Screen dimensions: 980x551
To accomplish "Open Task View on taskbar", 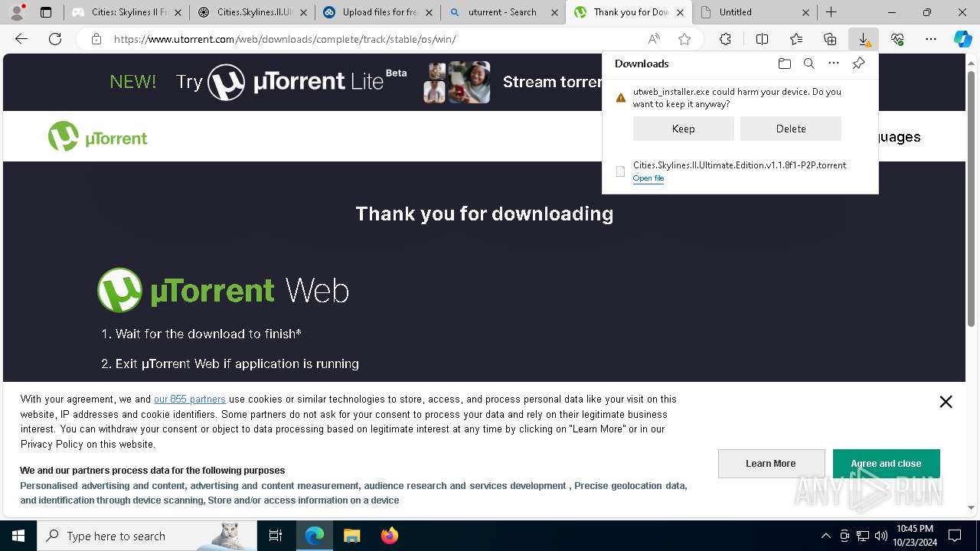I will click(x=276, y=536).
